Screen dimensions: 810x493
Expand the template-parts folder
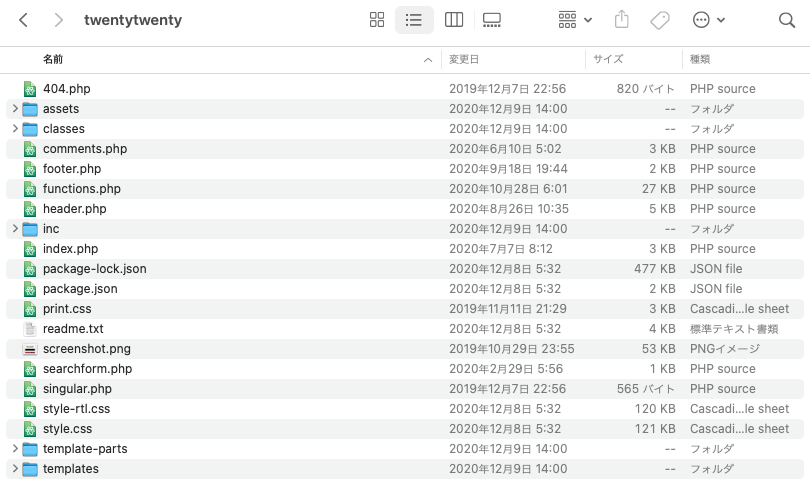point(14,449)
